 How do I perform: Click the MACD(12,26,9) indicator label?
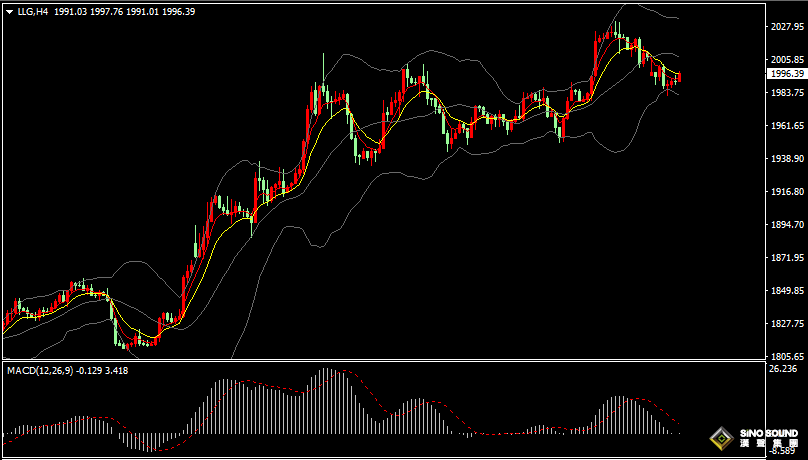coord(40,371)
